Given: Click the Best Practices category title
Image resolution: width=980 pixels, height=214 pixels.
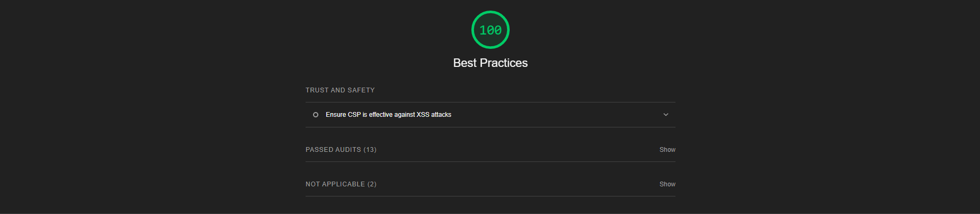Looking at the screenshot, I should tap(490, 63).
